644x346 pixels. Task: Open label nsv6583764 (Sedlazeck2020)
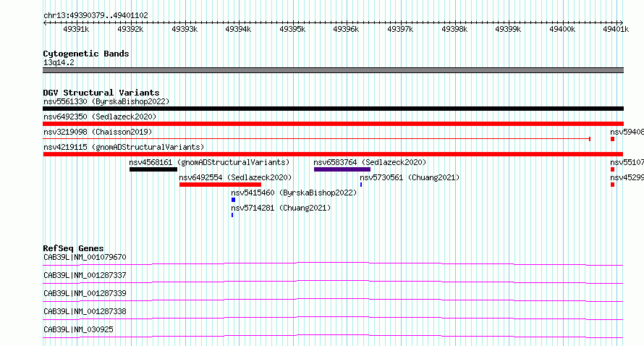pyautogui.click(x=370, y=162)
